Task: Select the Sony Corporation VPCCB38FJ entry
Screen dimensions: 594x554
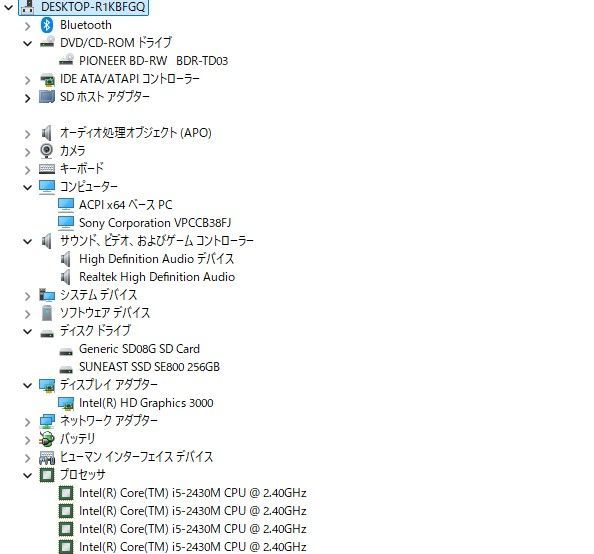Action: point(155,223)
